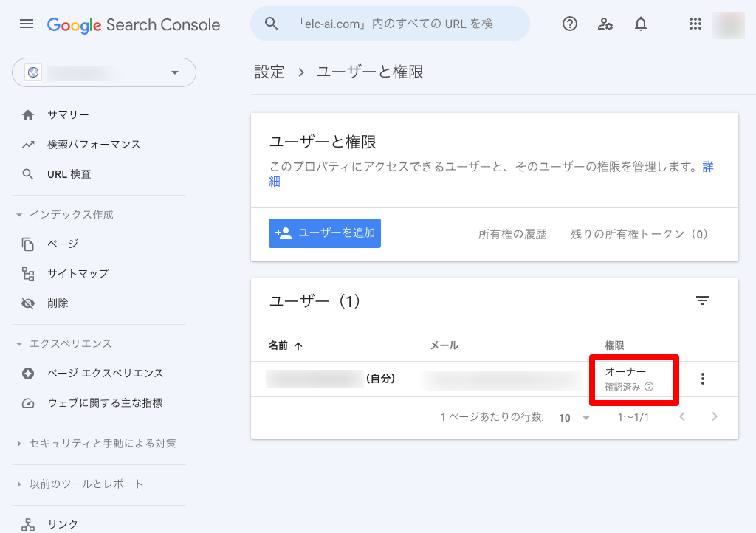The image size is (756, 533).
Task: Click the help icon beside 確認済み
Action: point(649,387)
